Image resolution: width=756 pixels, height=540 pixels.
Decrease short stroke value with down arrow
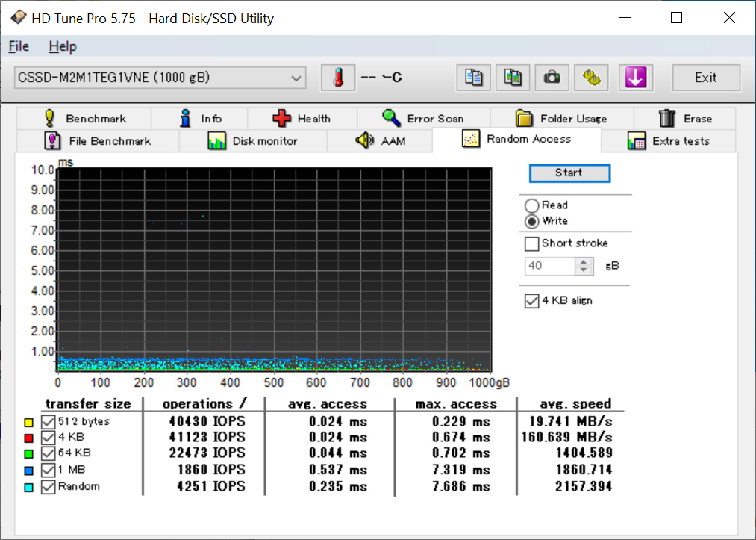(x=584, y=270)
